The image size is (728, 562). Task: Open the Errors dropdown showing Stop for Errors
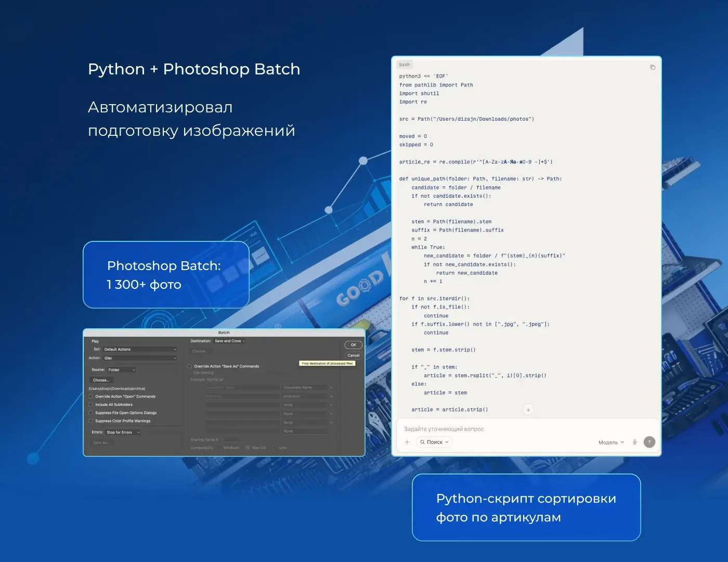tap(123, 432)
